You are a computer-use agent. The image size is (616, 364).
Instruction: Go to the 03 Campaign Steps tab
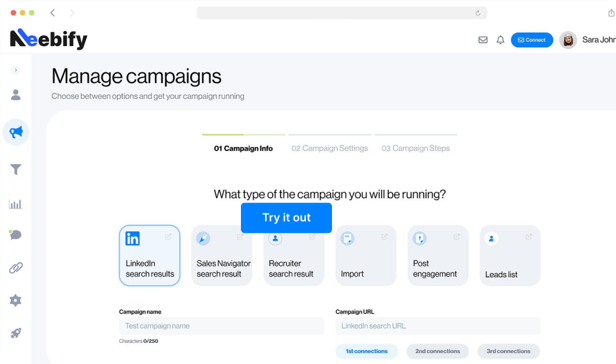(x=416, y=148)
